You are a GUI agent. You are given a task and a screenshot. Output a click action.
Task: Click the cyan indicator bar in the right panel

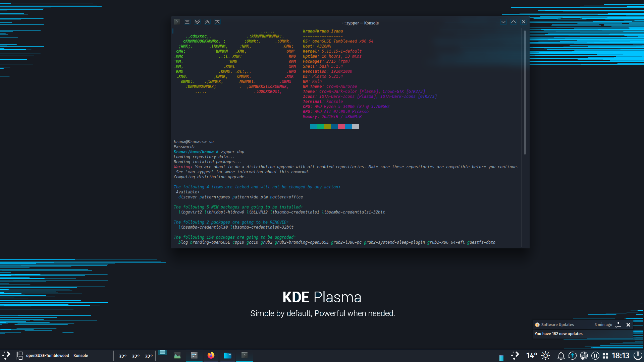coord(501,358)
